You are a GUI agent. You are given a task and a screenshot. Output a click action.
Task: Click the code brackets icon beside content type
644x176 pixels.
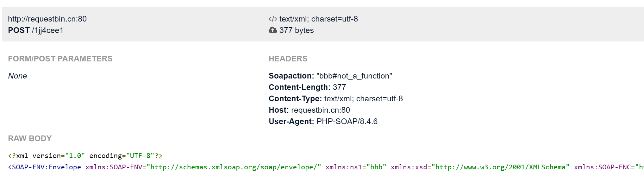(272, 19)
